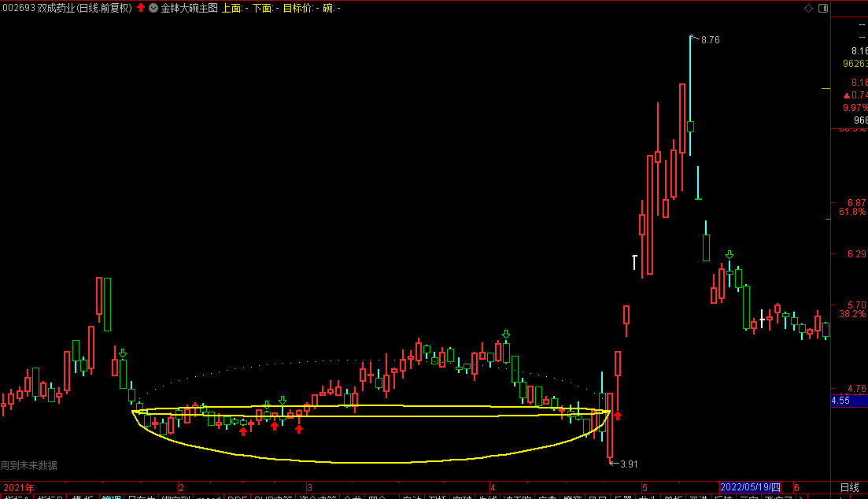Viewport: 868px width, 499px height.
Task: Click the diamond icon at the chart's top right
Action: point(809,8)
